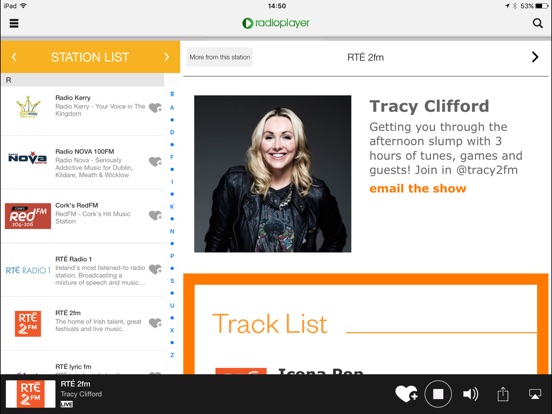552x414 pixels.
Task: Expand RTÉ 2fm header chevron
Action: [x=535, y=57]
